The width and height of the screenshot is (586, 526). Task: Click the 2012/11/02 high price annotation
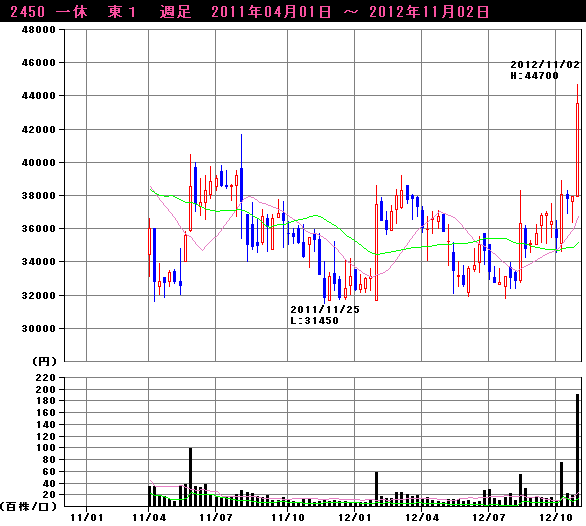[545, 70]
